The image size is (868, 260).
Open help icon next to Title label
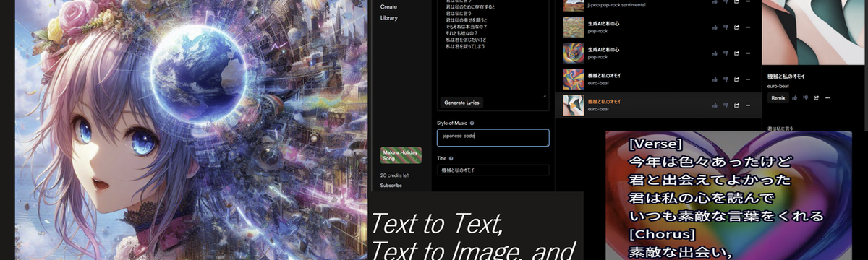451,158
